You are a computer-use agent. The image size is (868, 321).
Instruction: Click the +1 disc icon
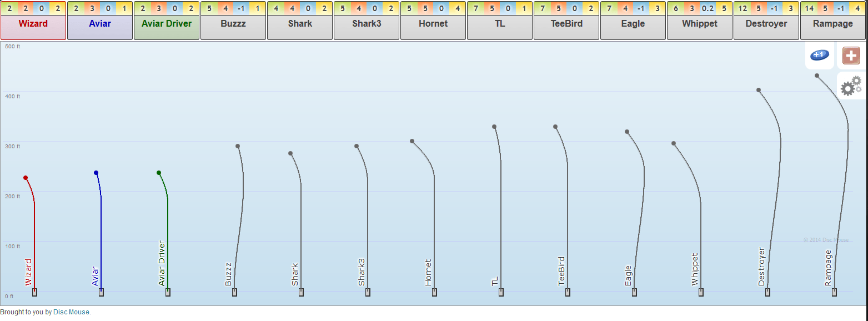819,55
